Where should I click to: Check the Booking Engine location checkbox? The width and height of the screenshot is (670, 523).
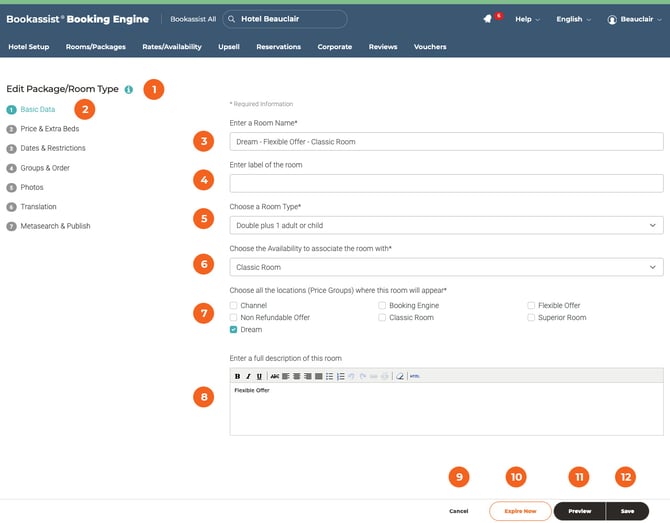pyautogui.click(x=382, y=305)
